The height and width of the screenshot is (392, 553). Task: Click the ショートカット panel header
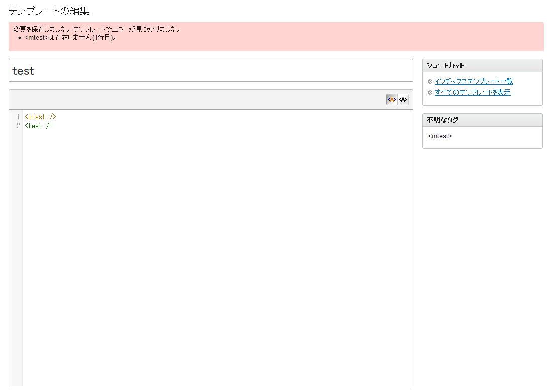(483, 65)
